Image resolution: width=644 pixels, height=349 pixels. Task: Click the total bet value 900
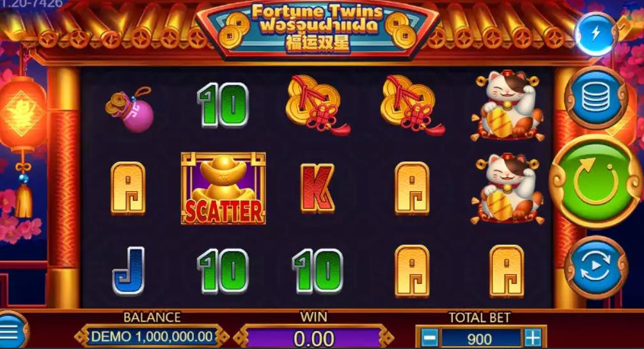[480, 338]
